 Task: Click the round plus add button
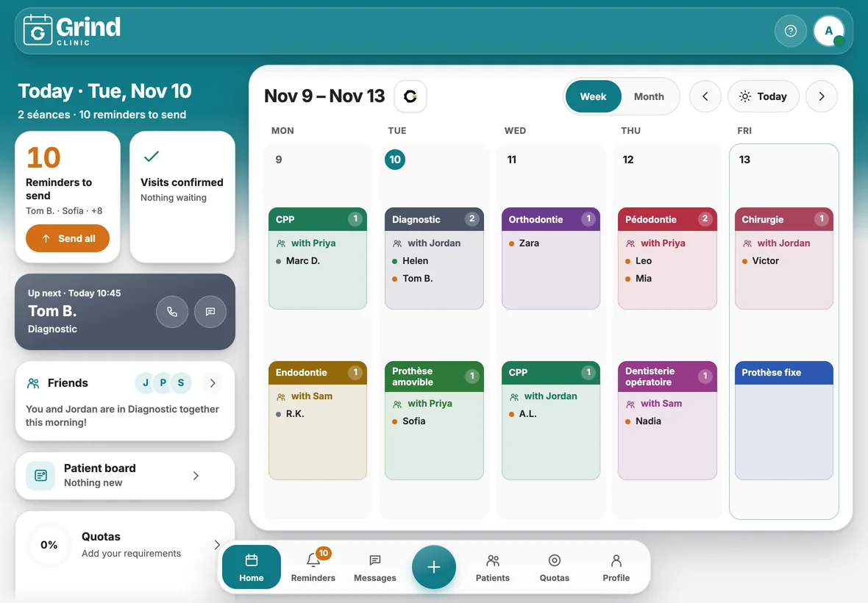pyautogui.click(x=434, y=567)
